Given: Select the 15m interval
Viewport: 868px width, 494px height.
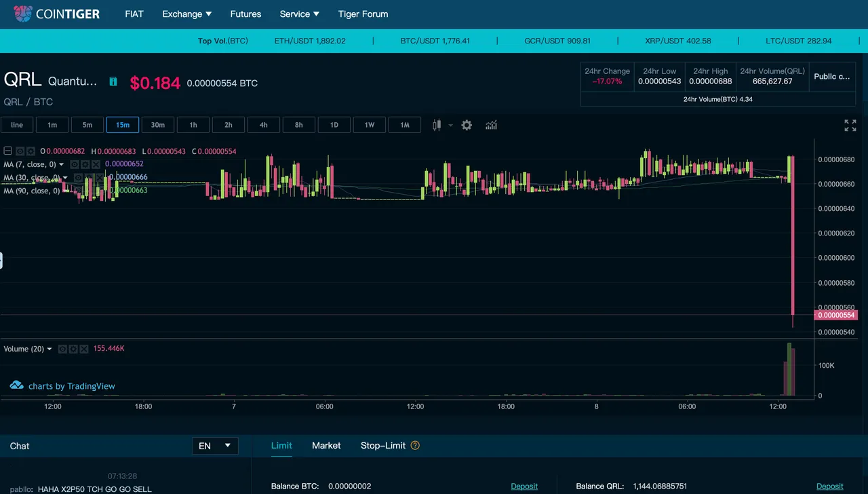Looking at the screenshot, I should pyautogui.click(x=123, y=125).
